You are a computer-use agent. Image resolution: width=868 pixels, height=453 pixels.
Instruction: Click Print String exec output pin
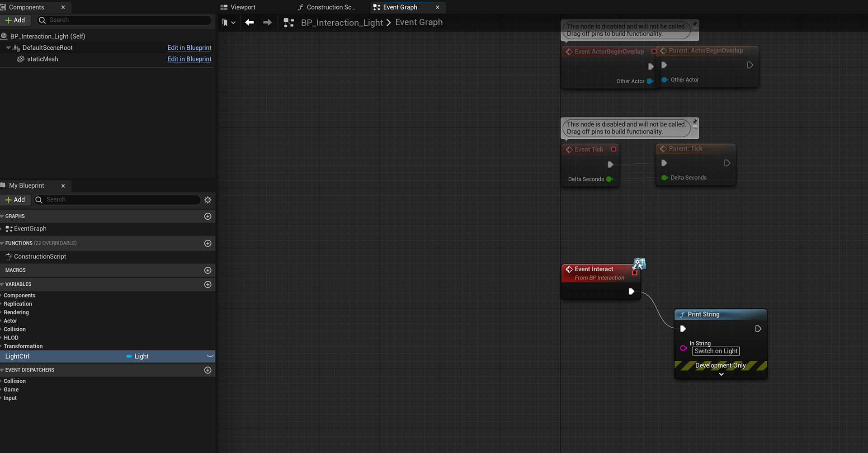click(759, 329)
